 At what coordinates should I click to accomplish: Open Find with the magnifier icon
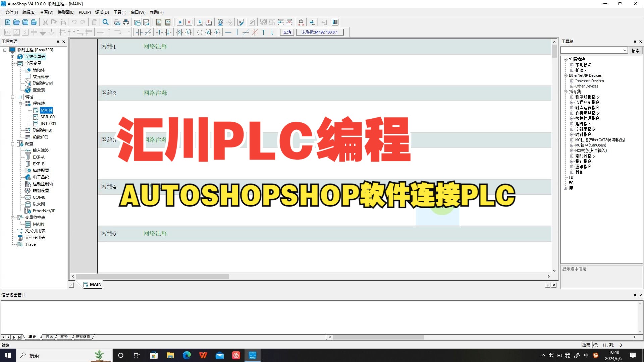click(106, 22)
